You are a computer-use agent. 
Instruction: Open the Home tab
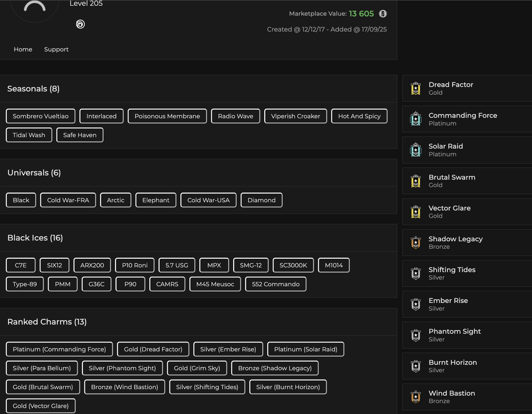pos(23,49)
